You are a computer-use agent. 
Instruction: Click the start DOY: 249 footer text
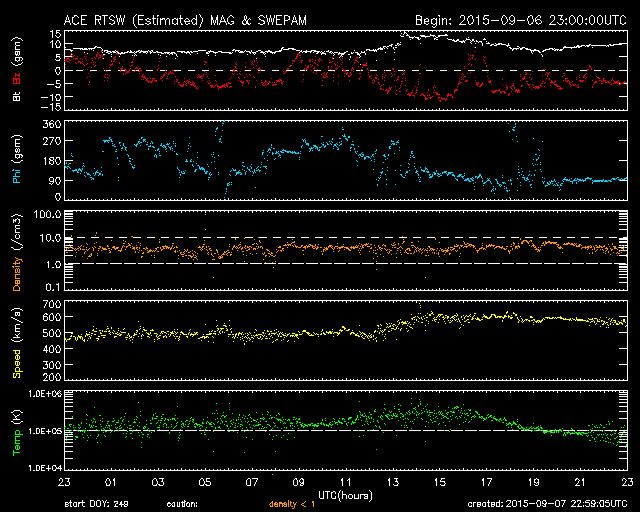click(96, 504)
